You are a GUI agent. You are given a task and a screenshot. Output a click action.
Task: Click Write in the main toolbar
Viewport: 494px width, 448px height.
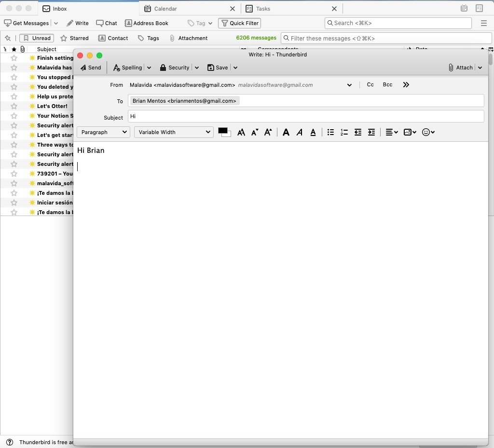tap(78, 23)
